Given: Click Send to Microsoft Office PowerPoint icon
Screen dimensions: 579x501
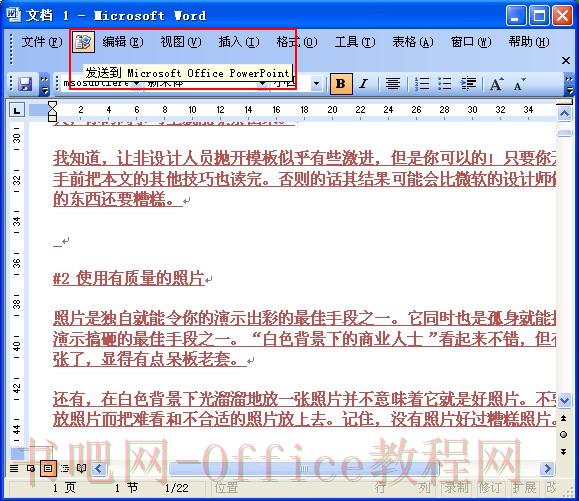Looking at the screenshot, I should (83, 42).
